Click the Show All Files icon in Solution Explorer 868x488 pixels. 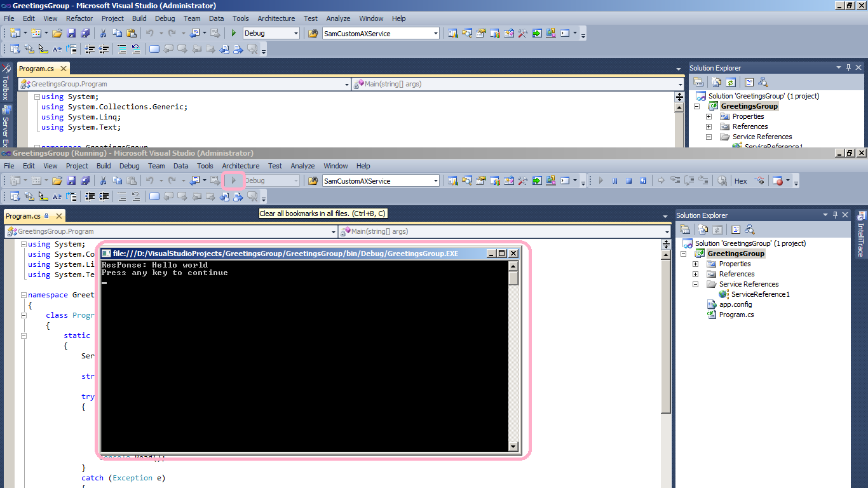(x=703, y=228)
